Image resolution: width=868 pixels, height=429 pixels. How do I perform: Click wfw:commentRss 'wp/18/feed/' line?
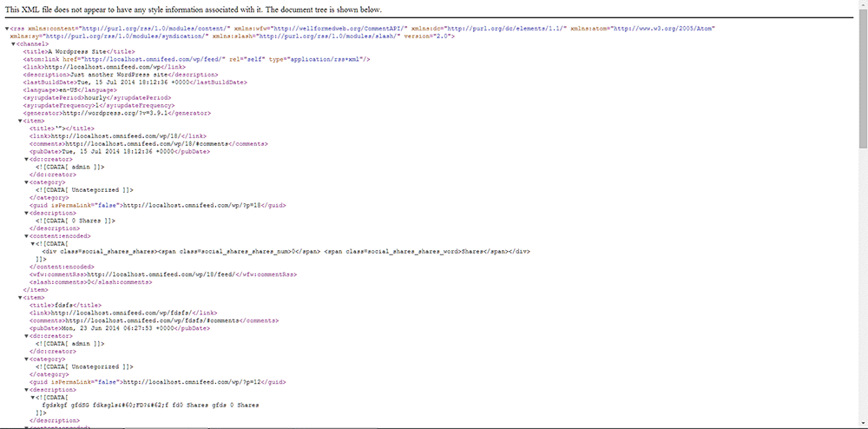(x=163, y=274)
